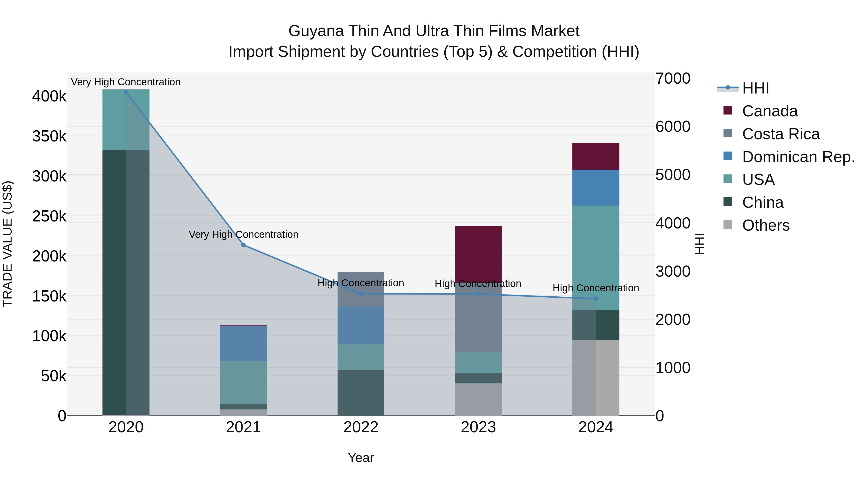
Task: Click the USA segment of the 2021 bar
Action: [x=243, y=383]
